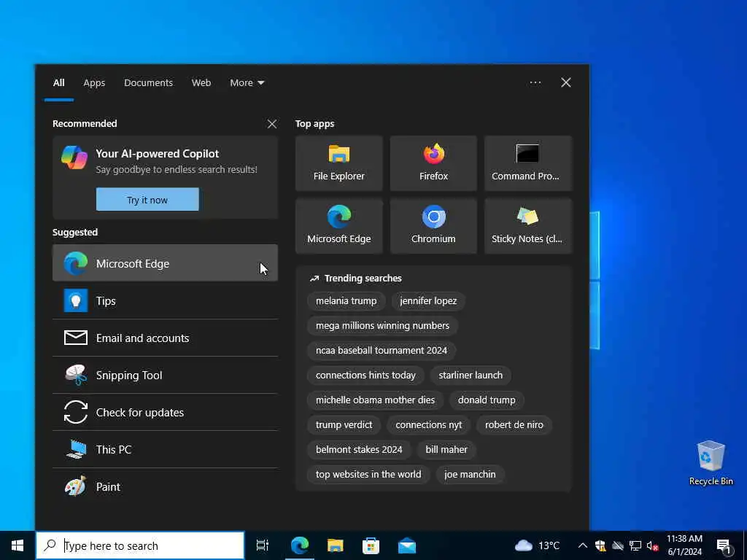Select the joe manchin chip
This screenshot has height=560, width=747.
(470, 474)
